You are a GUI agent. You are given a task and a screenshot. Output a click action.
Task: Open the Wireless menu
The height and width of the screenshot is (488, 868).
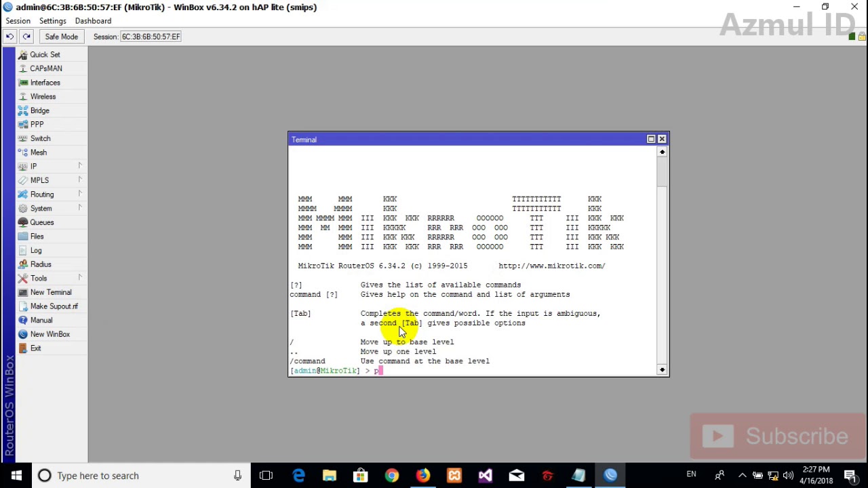pos(43,96)
